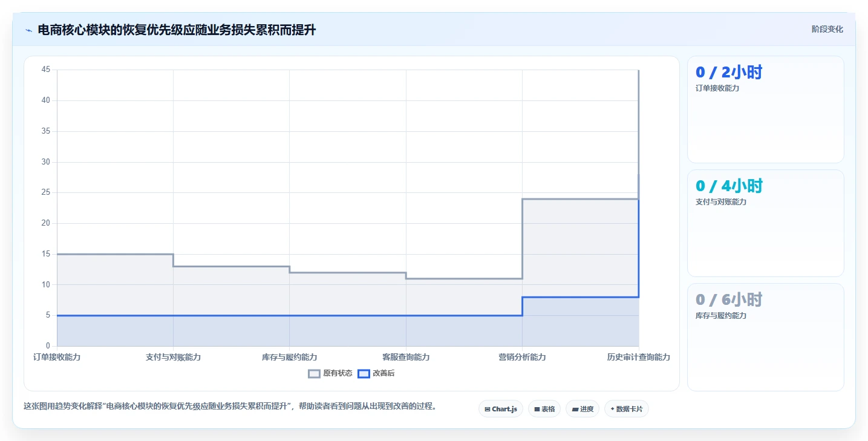Click the 历史审计查询能力 x-axis label
The width and height of the screenshot is (868, 441).
(639, 358)
